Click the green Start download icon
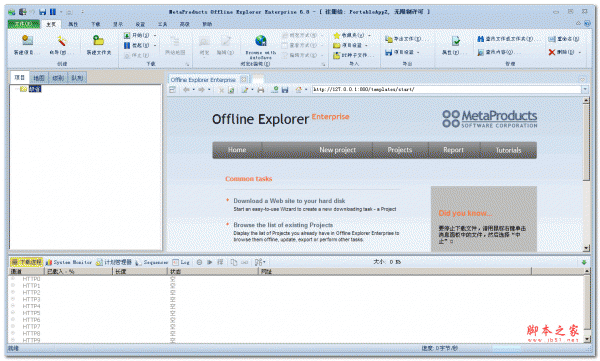Image resolution: width=600 pixels, height=361 pixels. [127, 35]
